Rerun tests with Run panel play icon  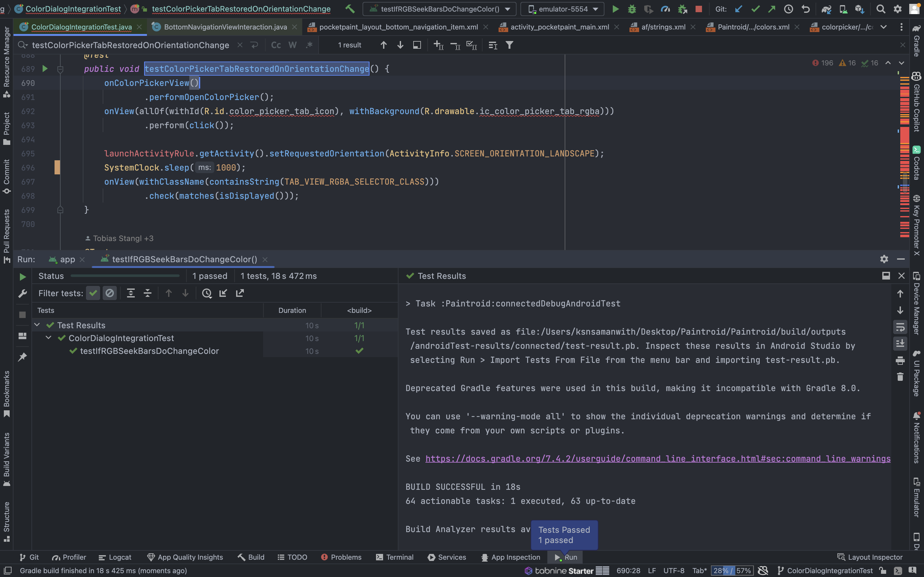(22, 277)
